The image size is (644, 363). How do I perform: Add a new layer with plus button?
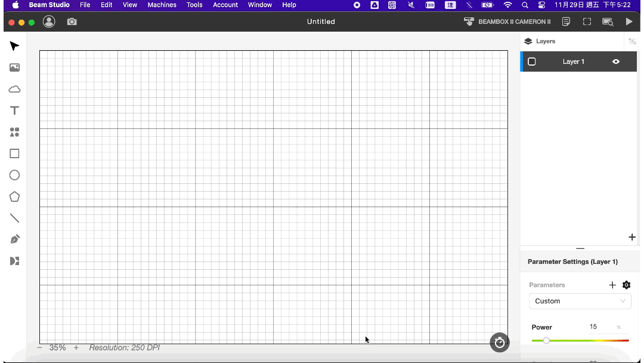(632, 237)
